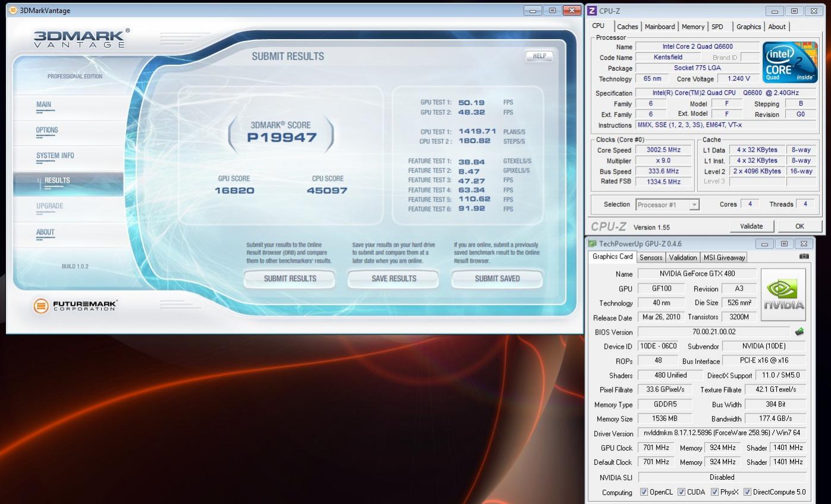Open the Graphics tab in CPU-Z
The width and height of the screenshot is (831, 504).
click(x=748, y=27)
